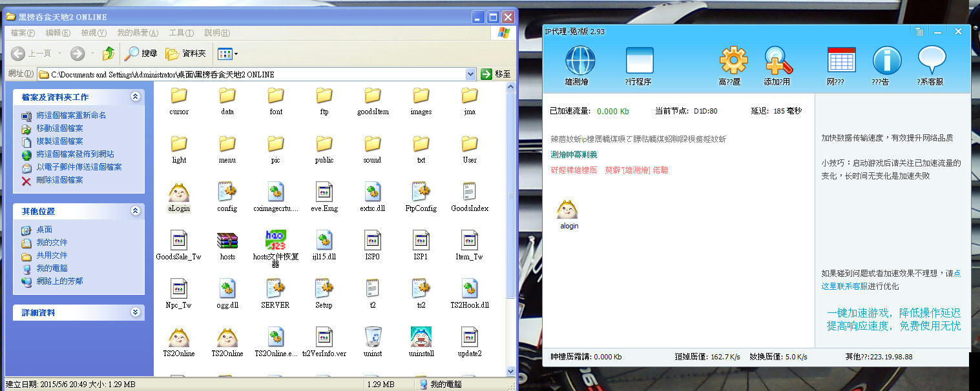Click 複製這個檔案 link
This screenshot has width=980, height=391.
[x=59, y=141]
